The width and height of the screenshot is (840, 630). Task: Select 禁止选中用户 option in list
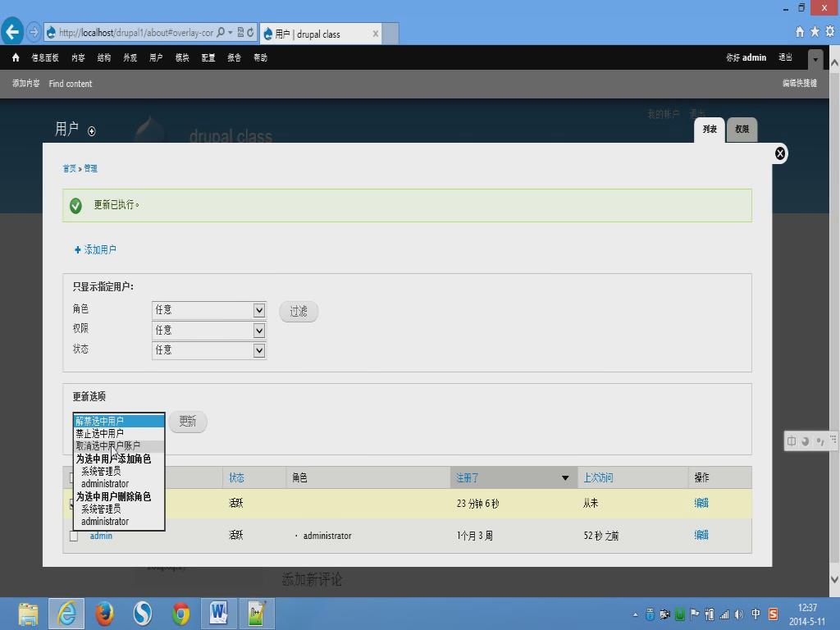coord(119,433)
